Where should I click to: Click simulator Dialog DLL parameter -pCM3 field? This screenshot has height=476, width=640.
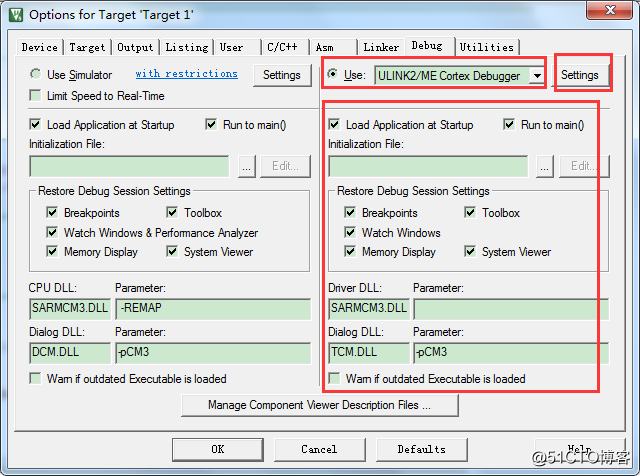tap(213, 353)
